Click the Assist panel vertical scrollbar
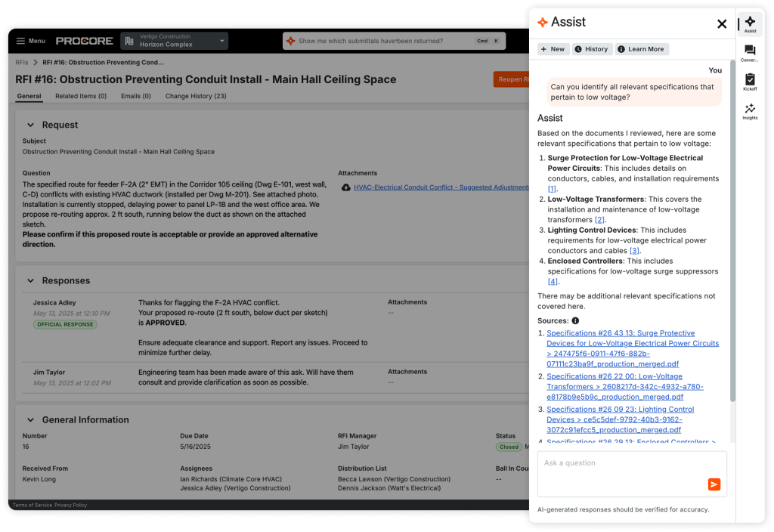 pyautogui.click(x=732, y=230)
